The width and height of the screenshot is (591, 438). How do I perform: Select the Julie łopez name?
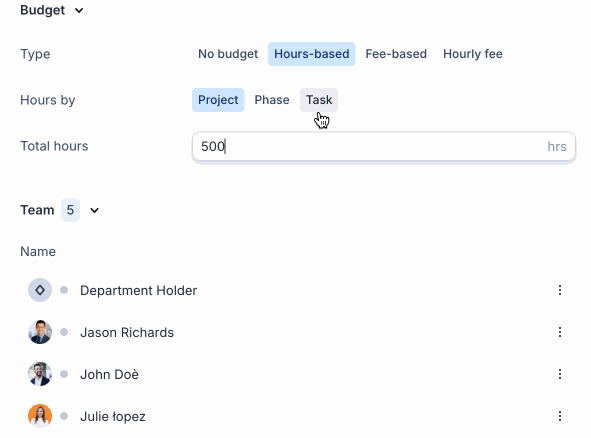click(113, 417)
